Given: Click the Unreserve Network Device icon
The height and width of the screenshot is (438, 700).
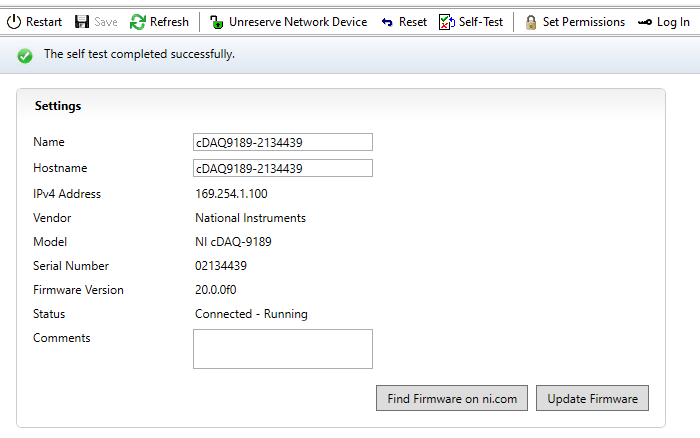Looking at the screenshot, I should pyautogui.click(x=216, y=22).
